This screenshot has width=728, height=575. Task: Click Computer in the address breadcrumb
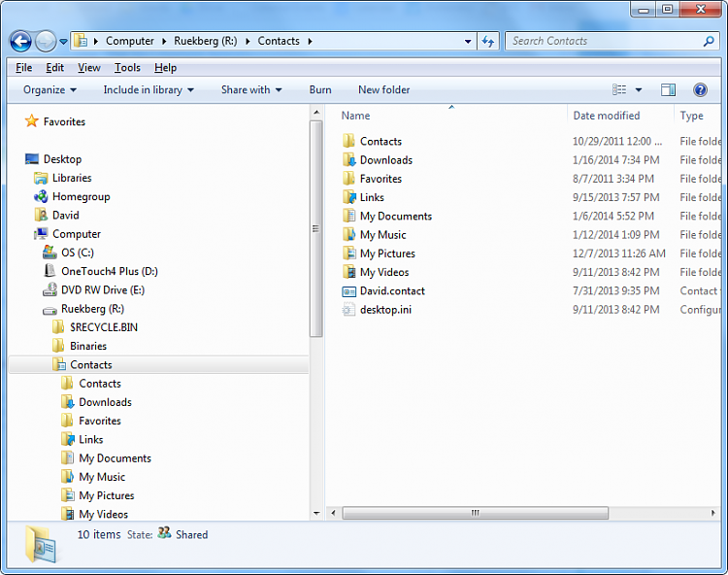129,41
